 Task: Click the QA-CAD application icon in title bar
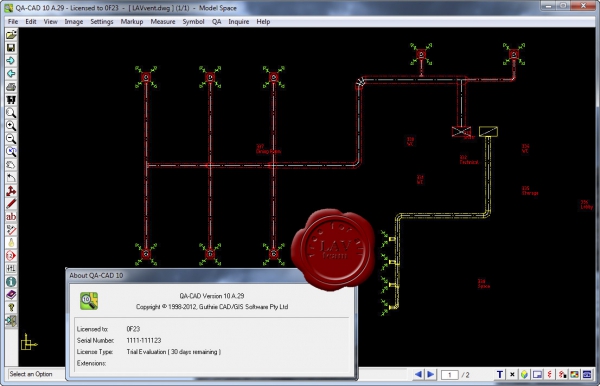tap(8, 8)
